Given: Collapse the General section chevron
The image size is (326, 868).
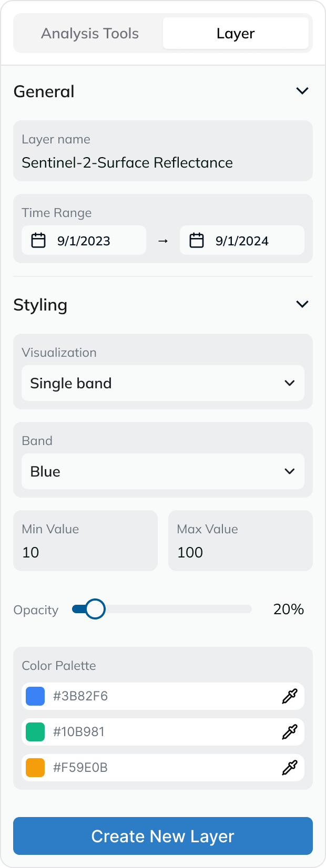Looking at the screenshot, I should pyautogui.click(x=302, y=91).
